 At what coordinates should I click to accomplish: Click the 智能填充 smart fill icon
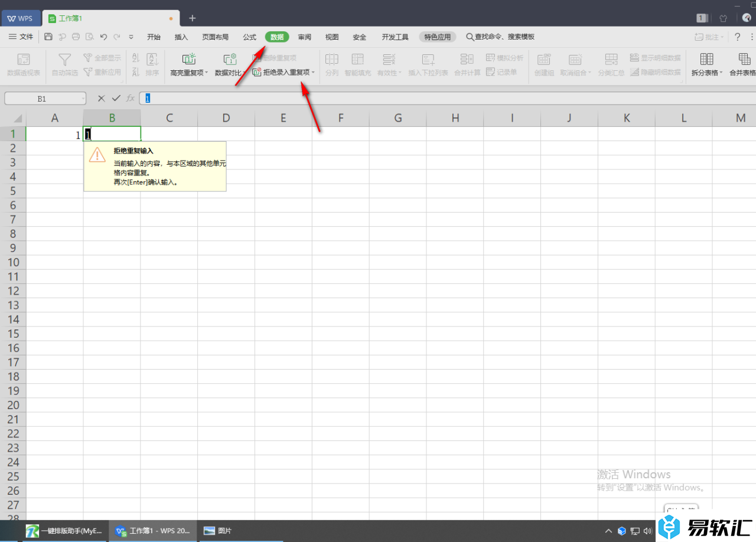click(x=357, y=59)
